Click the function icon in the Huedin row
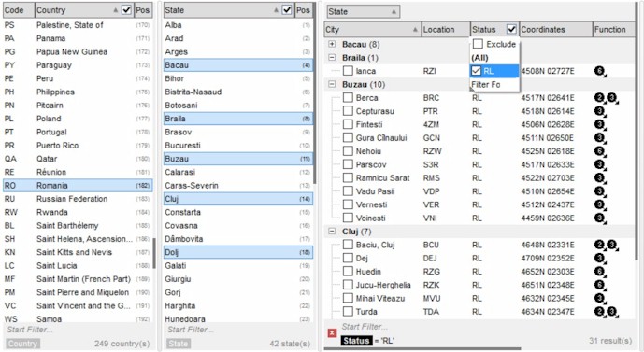This screenshot has width=644, height=352. tap(599, 272)
